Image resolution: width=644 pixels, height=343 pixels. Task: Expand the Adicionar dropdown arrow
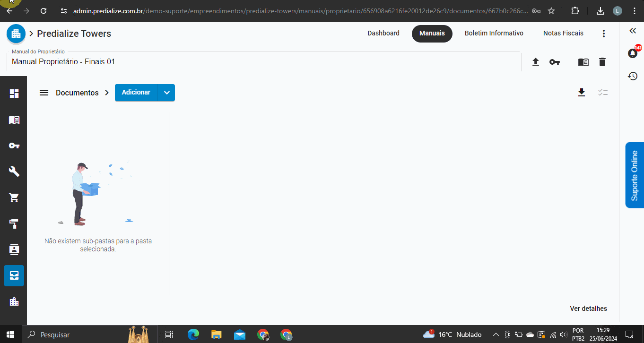pyautogui.click(x=166, y=93)
